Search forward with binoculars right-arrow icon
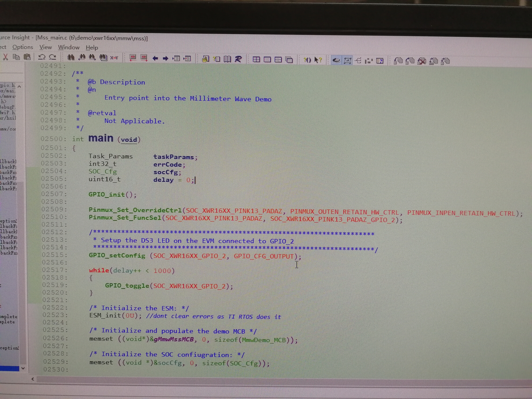The height and width of the screenshot is (399, 532). pos(92,58)
